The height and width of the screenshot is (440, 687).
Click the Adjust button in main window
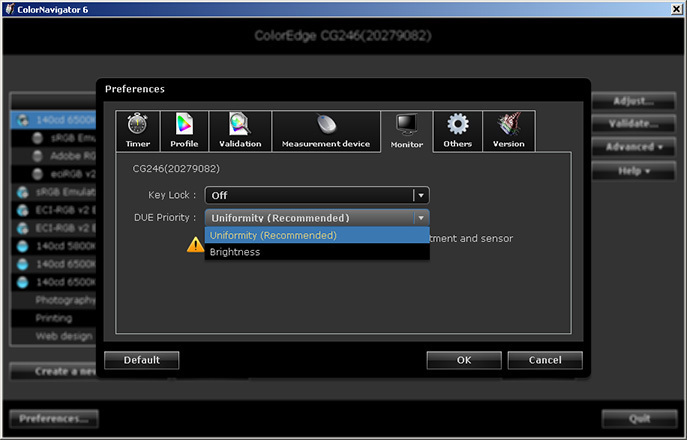click(634, 101)
